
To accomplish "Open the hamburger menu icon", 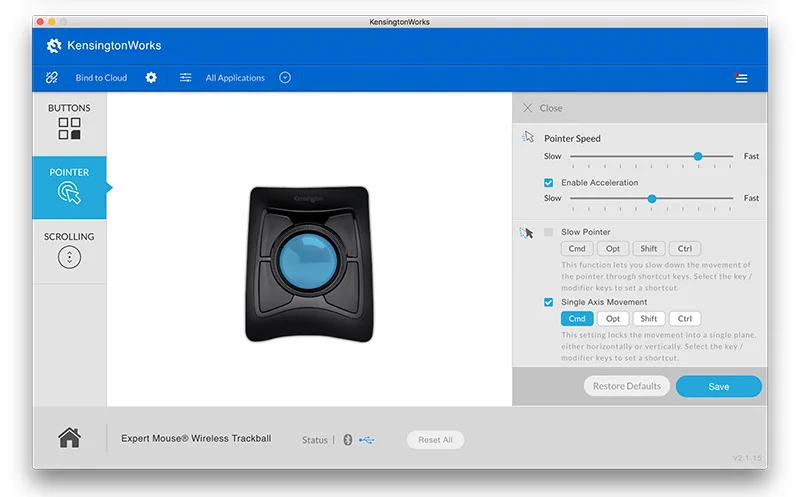I will tap(741, 78).
